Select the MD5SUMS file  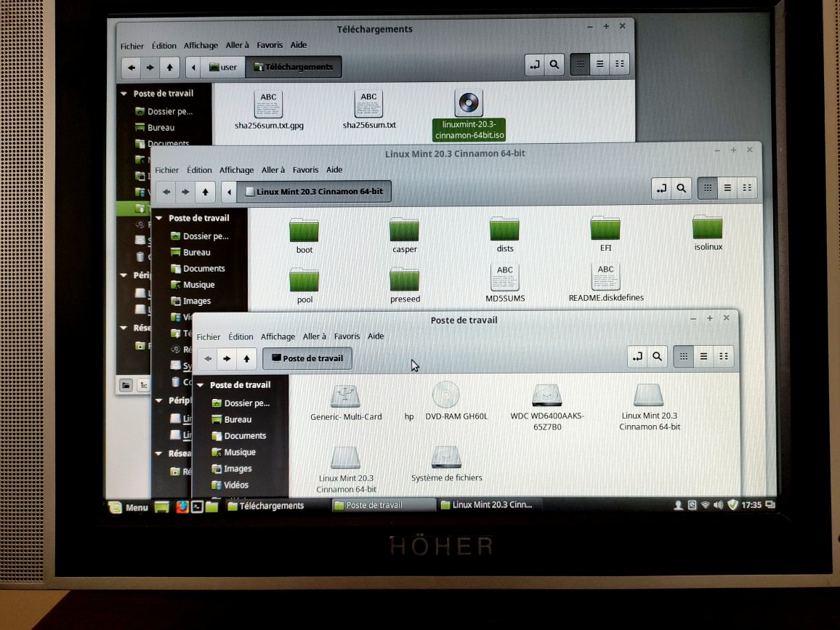tap(505, 283)
